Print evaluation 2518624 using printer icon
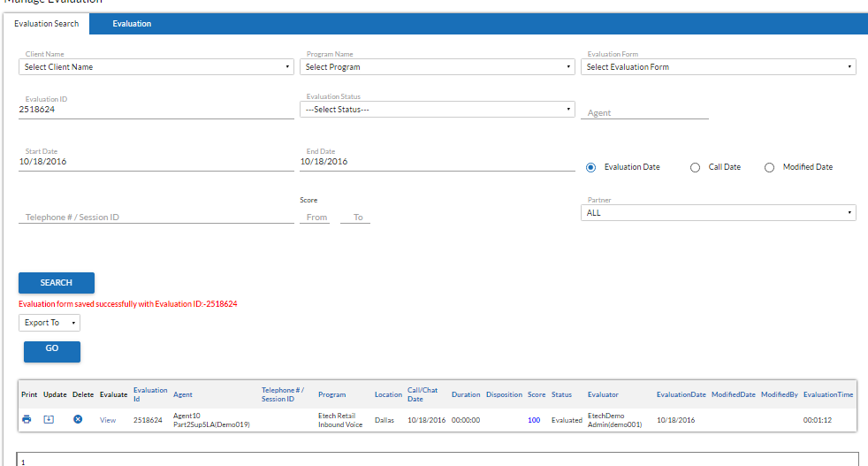This screenshot has width=868, height=466. [27, 419]
